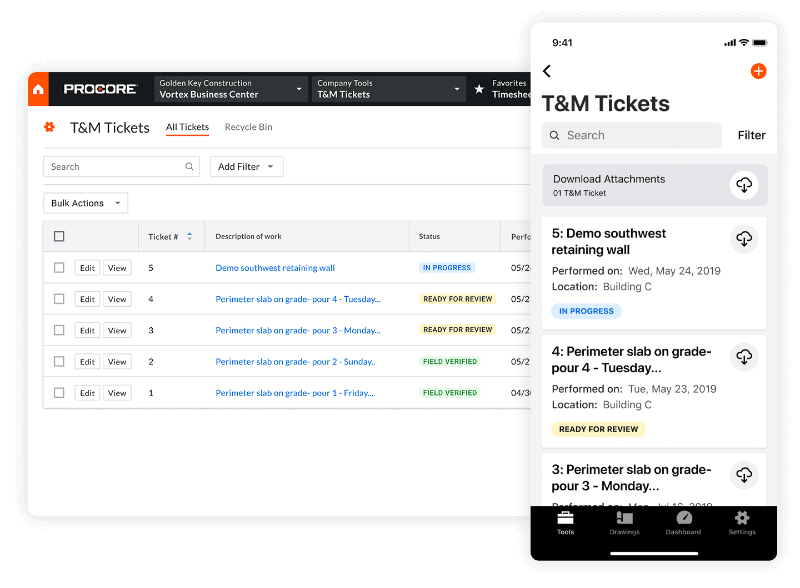Viewport: 800px width, 588px height.
Task: Expand the Bulk Actions dropdown
Action: pyautogui.click(x=85, y=203)
